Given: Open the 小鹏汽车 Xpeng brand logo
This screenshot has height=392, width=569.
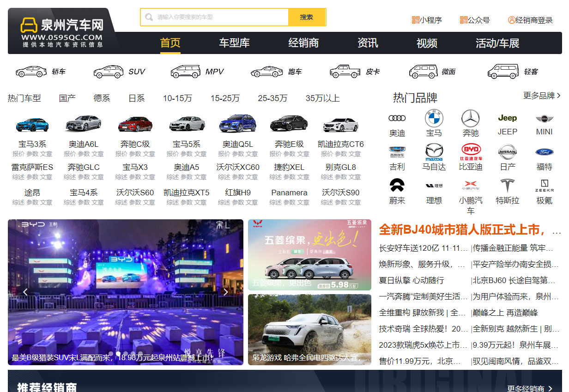Looking at the screenshot, I should [x=471, y=185].
